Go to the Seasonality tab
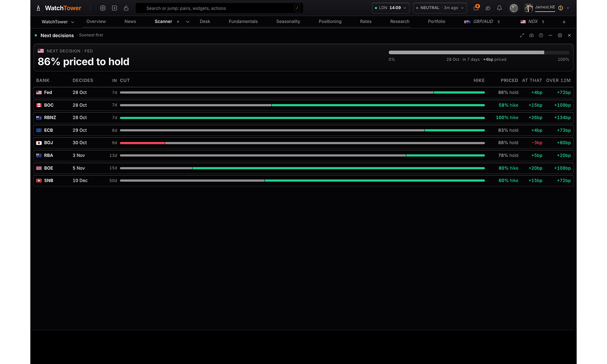The height and width of the screenshot is (364, 607). (288, 22)
